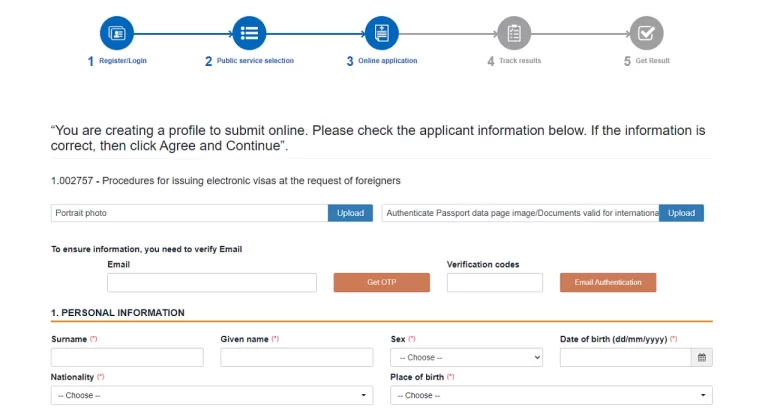Click the Track results step icon
This screenshot has height=415, width=768.
point(514,33)
